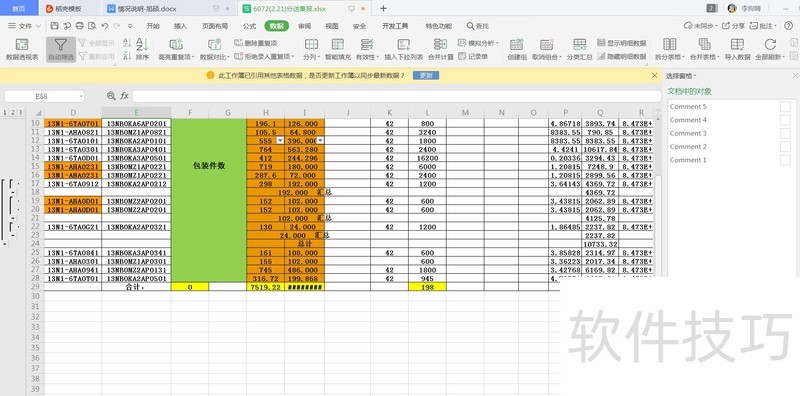Screen dimensions: 800x396
Task: Click the 更新 button in yellow bar
Action: [426, 76]
